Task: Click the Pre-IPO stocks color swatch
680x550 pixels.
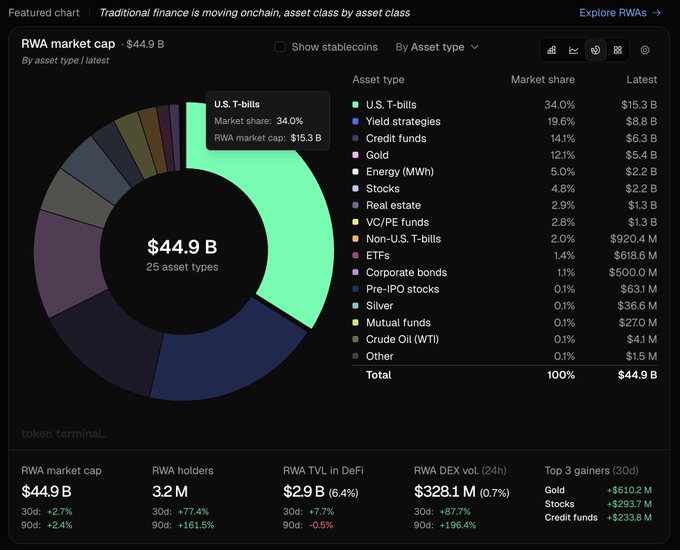Action: tap(356, 289)
